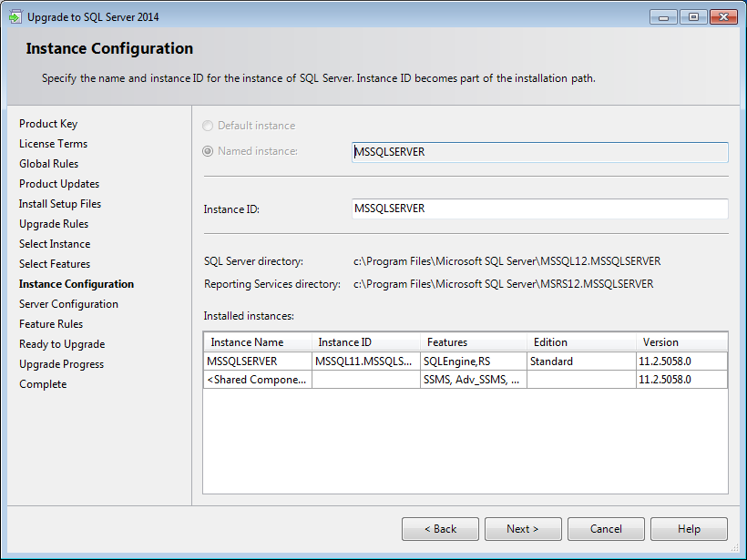Open Help for this setup page
This screenshot has width=747, height=560.
(689, 529)
